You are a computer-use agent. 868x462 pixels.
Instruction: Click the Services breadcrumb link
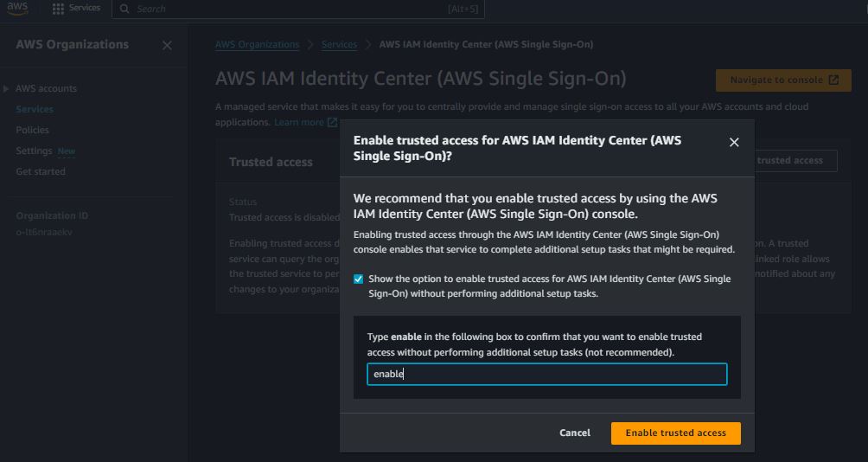[339, 44]
